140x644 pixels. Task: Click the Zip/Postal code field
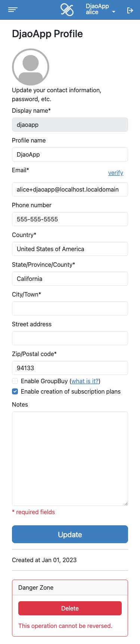click(70, 368)
